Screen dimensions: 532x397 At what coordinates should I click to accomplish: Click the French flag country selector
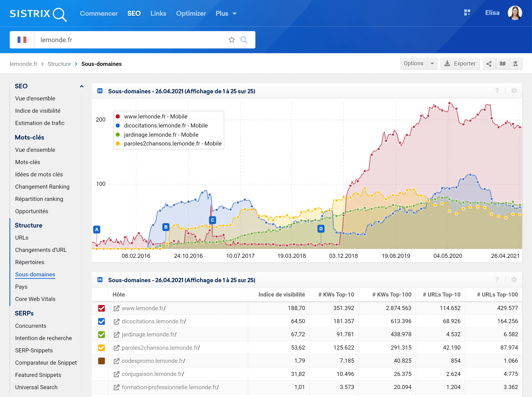click(22, 40)
